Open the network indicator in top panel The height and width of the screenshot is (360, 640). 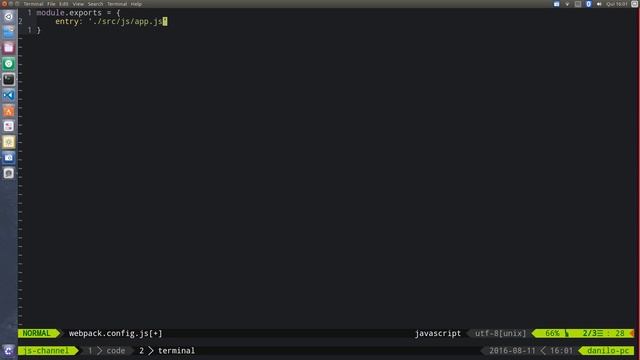click(x=567, y=4)
